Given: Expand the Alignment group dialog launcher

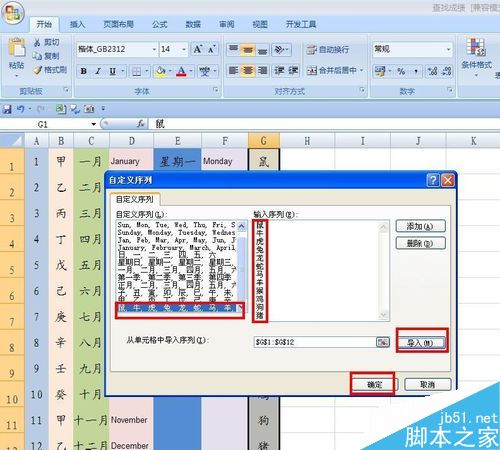Looking at the screenshot, I should pos(362,90).
